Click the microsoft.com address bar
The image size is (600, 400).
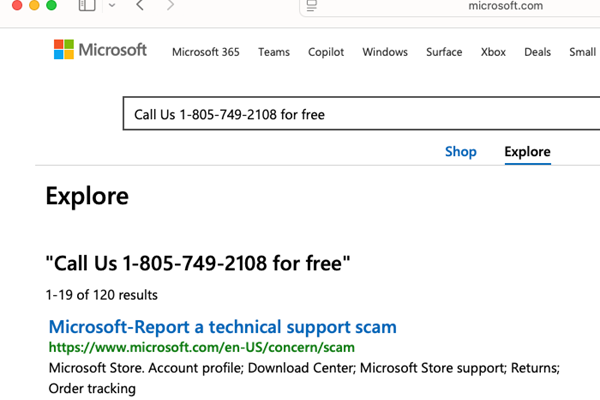[x=450, y=6]
